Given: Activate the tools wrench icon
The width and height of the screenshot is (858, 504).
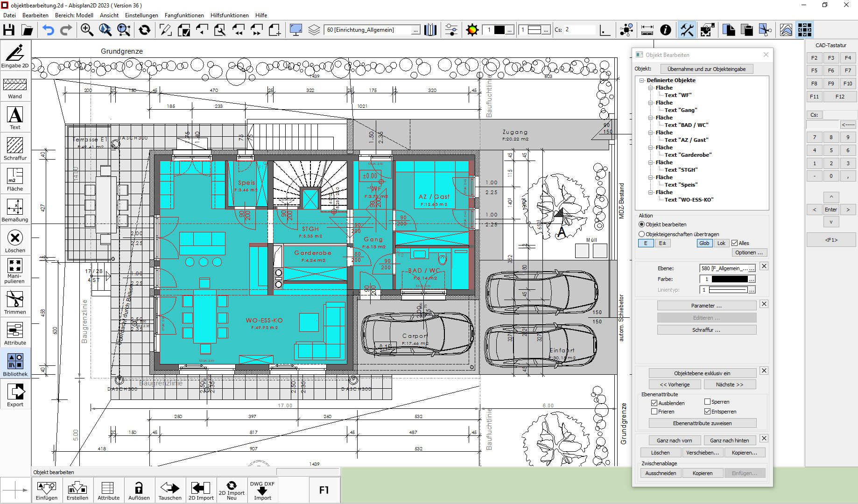Looking at the screenshot, I should pos(687,30).
